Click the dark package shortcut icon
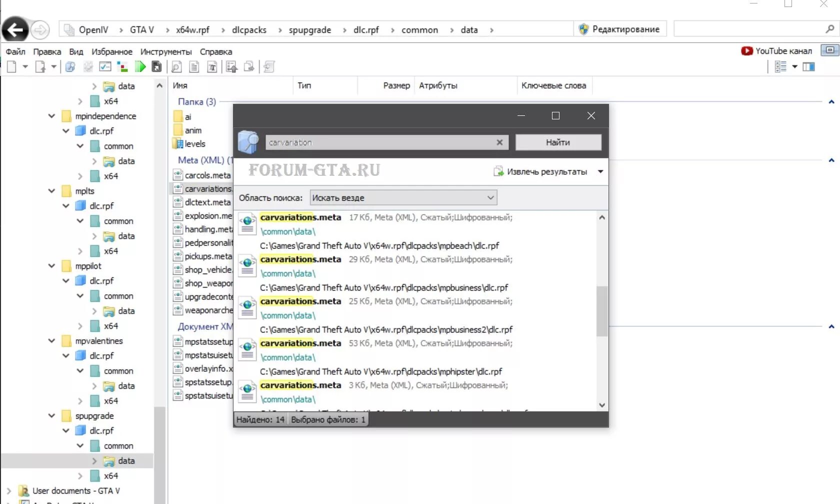 156,66
